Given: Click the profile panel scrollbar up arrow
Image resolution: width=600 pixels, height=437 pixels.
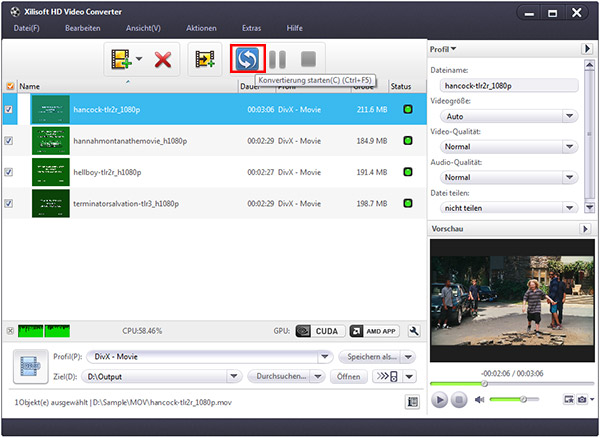Looking at the screenshot, I should point(590,65).
